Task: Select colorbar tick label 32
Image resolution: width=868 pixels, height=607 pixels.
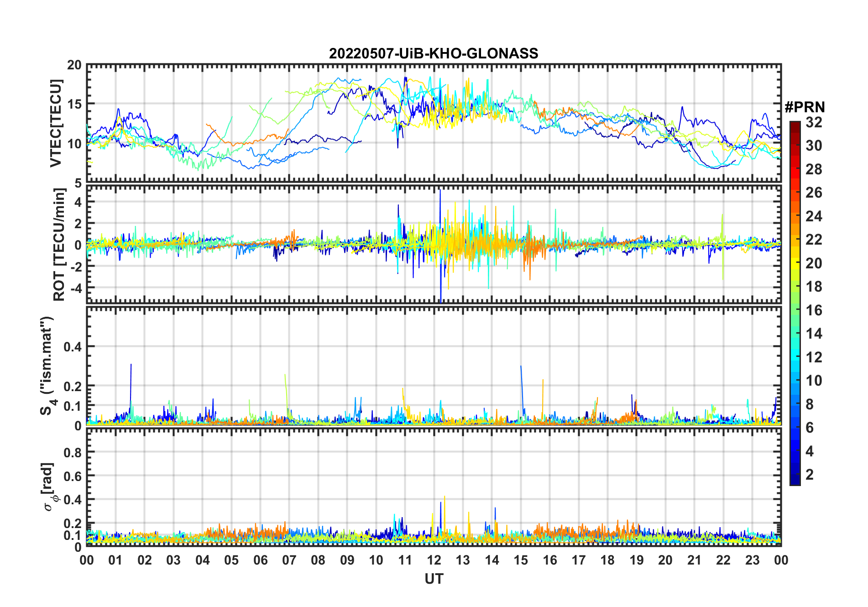Action: point(814,122)
